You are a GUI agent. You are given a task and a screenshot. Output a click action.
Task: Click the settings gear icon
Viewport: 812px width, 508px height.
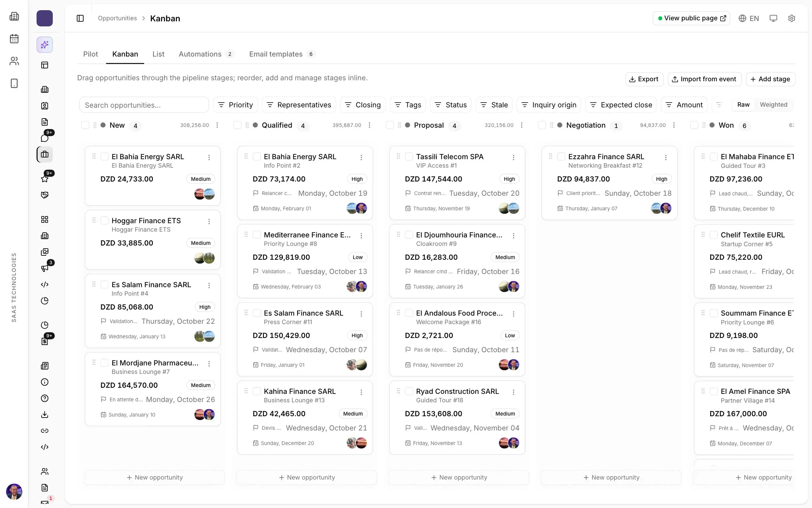792,18
